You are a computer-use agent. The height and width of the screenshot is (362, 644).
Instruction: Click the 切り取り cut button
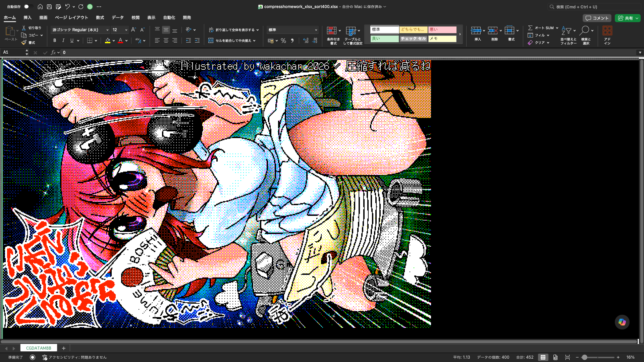pos(32,28)
